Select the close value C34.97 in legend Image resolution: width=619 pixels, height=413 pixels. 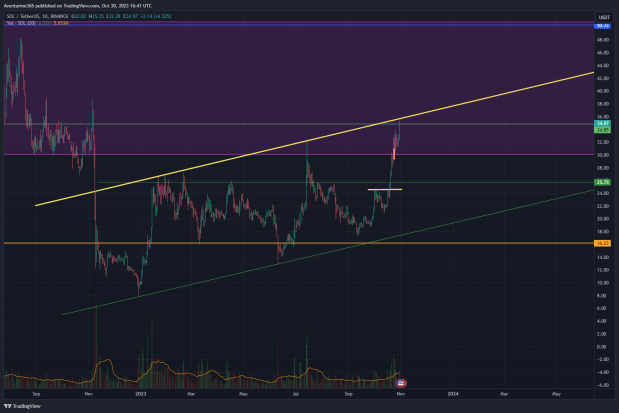[130, 16]
